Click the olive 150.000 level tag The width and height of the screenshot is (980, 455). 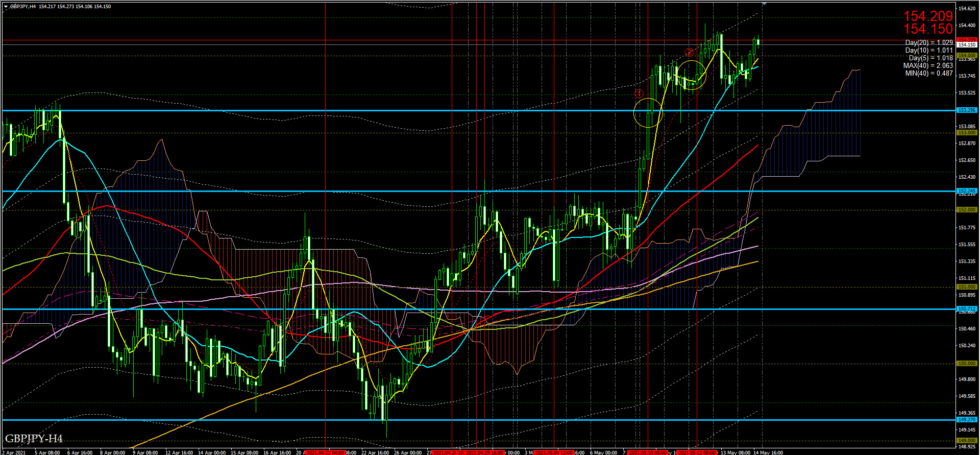[x=967, y=364]
